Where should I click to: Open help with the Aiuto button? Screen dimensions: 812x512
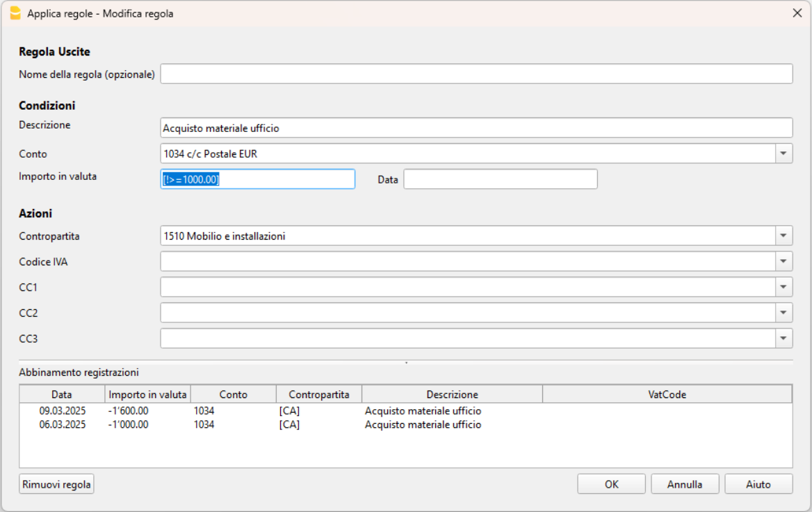pos(758,484)
